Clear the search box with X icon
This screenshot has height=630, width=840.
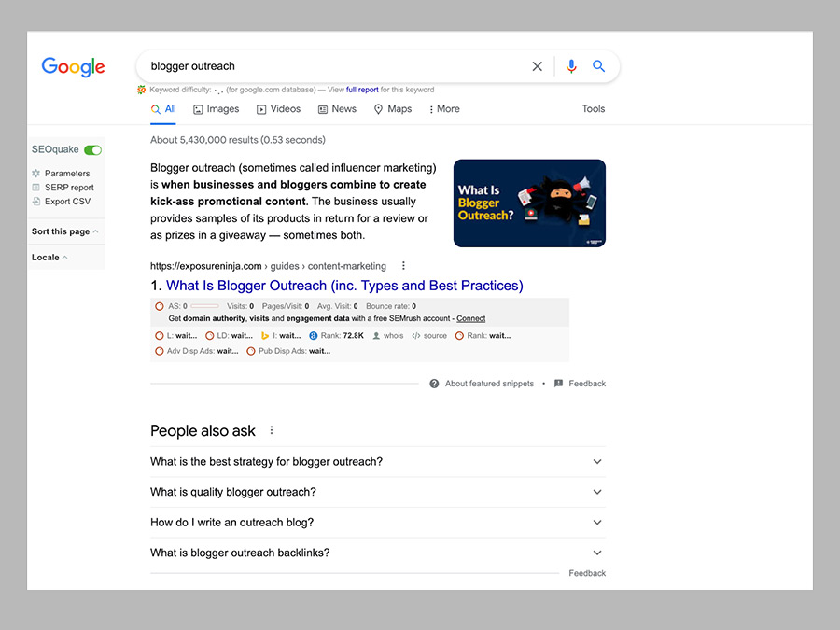tap(538, 66)
